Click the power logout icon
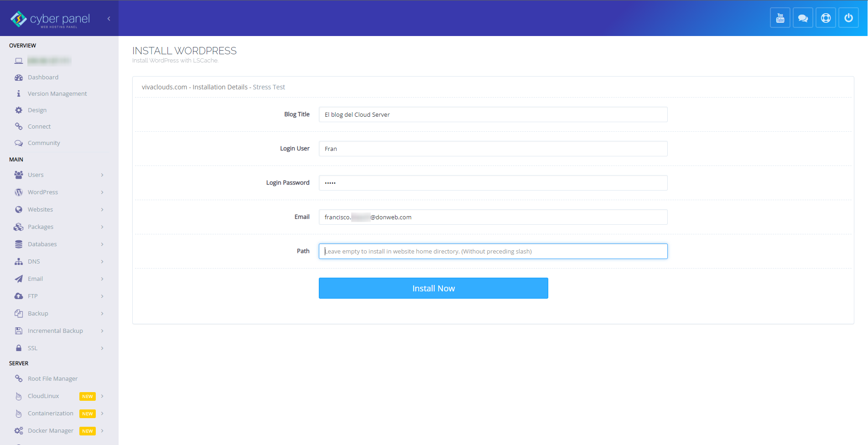868x445 pixels. pos(848,18)
